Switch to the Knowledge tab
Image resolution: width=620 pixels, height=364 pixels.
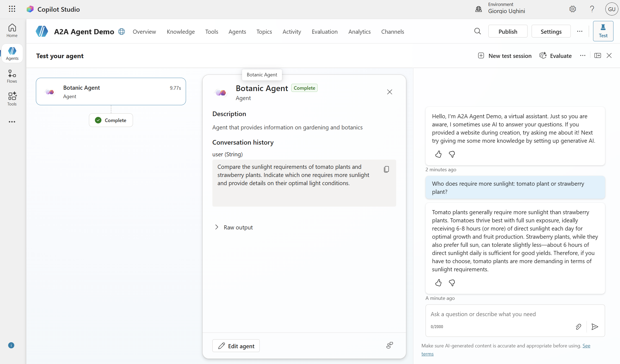(181, 32)
